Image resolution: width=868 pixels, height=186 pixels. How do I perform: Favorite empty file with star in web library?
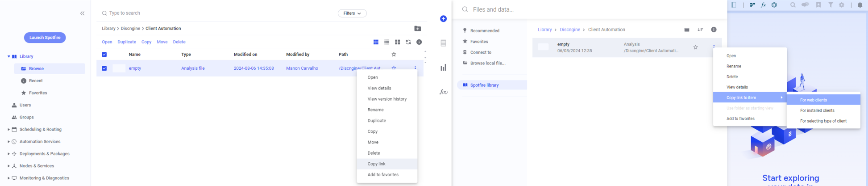(x=394, y=68)
